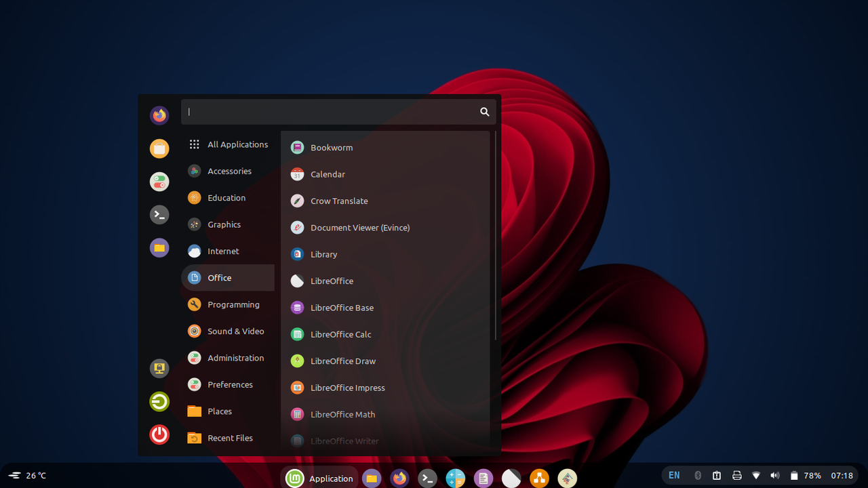Launch LibreOffice Base

(x=385, y=308)
